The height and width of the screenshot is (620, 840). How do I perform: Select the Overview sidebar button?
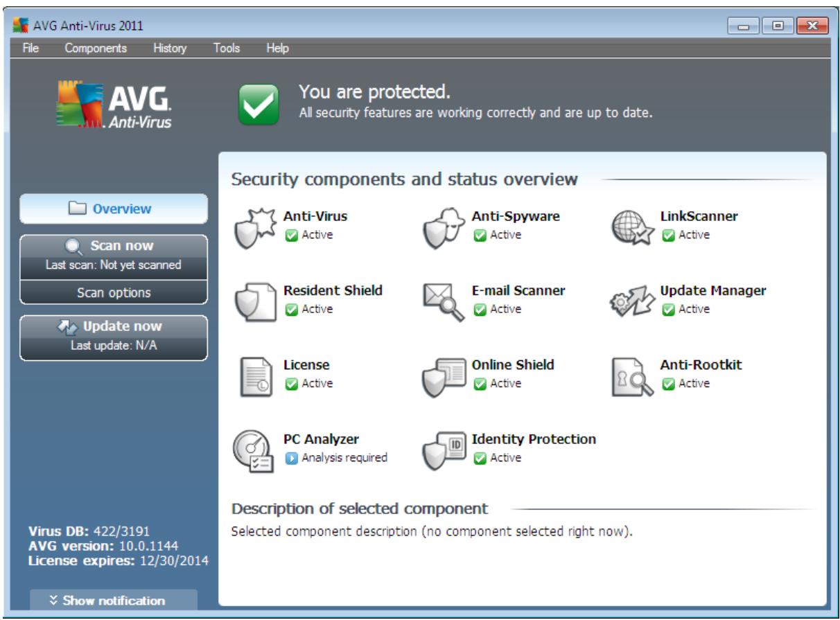click(114, 209)
